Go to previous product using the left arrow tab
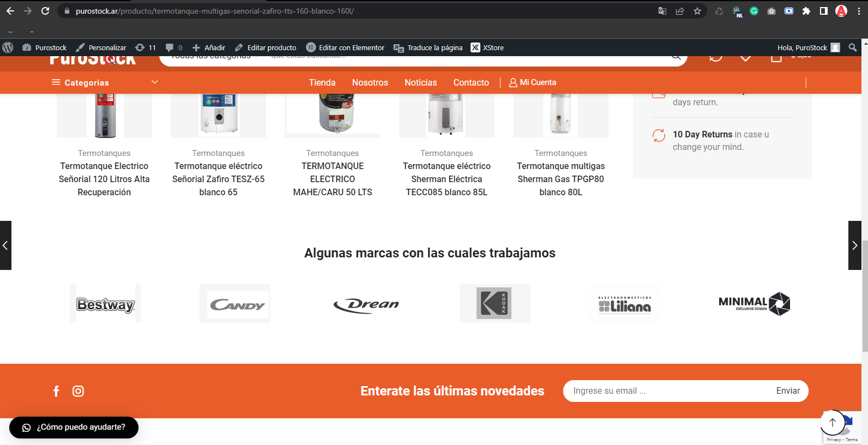Image resolution: width=868 pixels, height=445 pixels. tap(5, 245)
